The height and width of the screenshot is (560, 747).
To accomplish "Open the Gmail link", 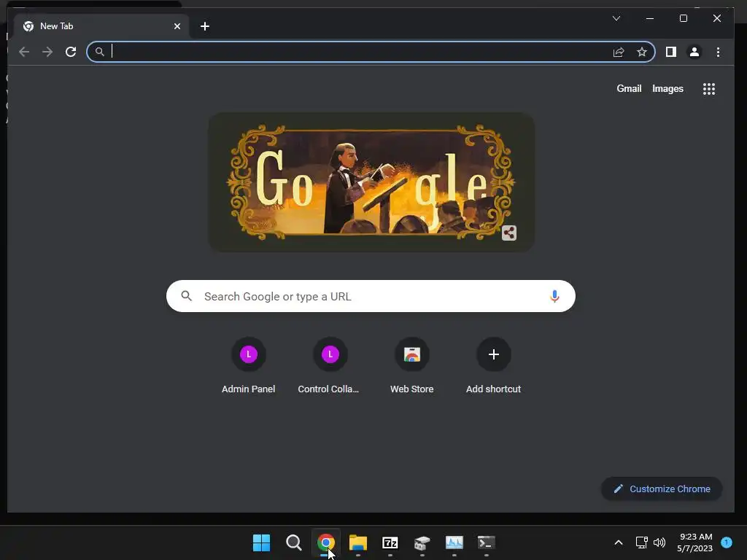I will click(629, 88).
